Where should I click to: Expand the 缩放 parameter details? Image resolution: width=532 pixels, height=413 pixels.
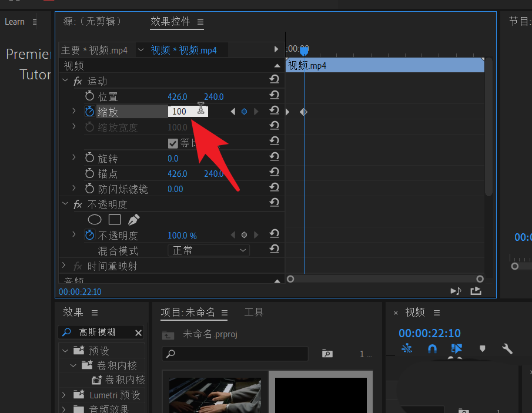tap(74, 111)
